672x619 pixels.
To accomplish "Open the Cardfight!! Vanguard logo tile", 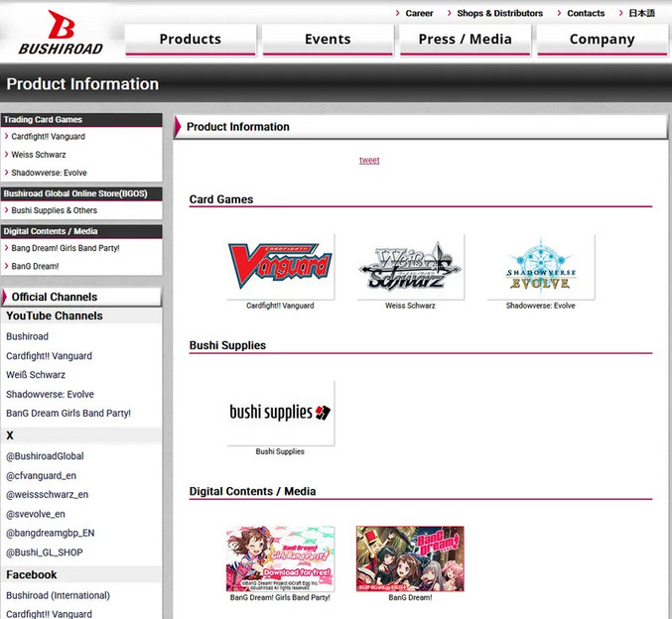I will click(x=280, y=266).
